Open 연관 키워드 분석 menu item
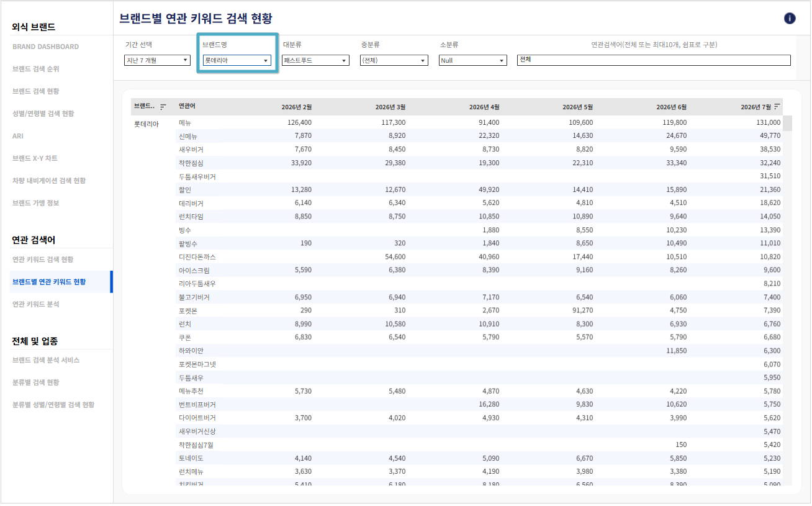 pos(36,304)
